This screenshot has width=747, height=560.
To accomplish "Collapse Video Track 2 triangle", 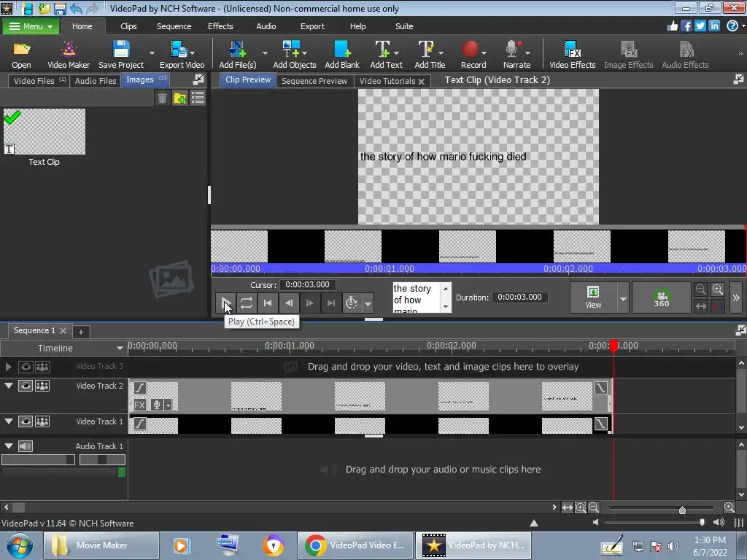I will [9, 386].
